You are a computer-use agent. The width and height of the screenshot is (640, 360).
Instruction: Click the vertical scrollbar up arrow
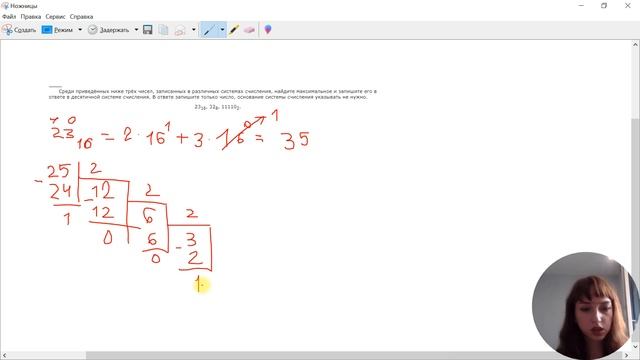(x=636, y=44)
